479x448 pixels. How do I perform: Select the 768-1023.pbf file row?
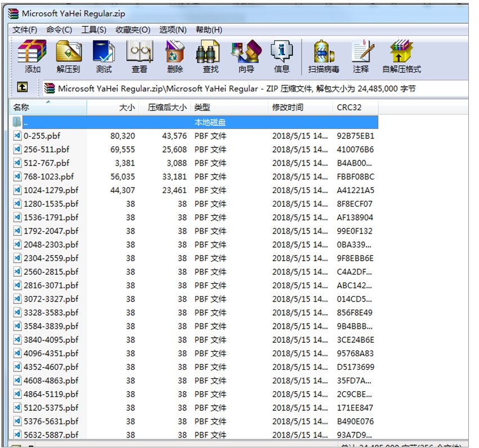(48, 177)
